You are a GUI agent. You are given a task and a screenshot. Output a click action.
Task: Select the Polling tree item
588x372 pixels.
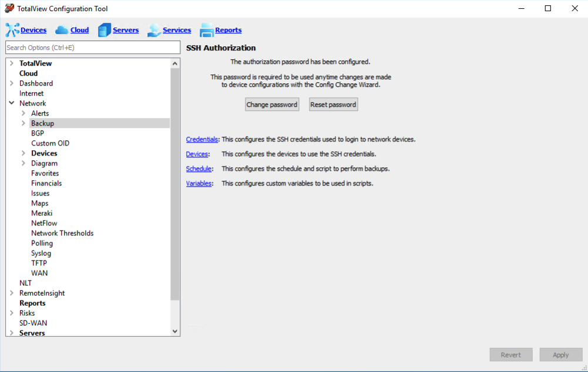coord(42,243)
